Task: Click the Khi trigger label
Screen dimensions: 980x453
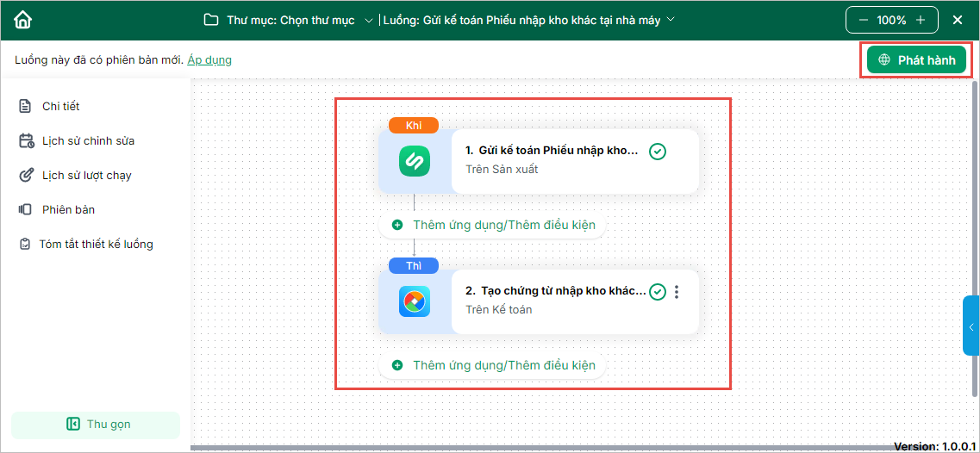Action: point(414,125)
